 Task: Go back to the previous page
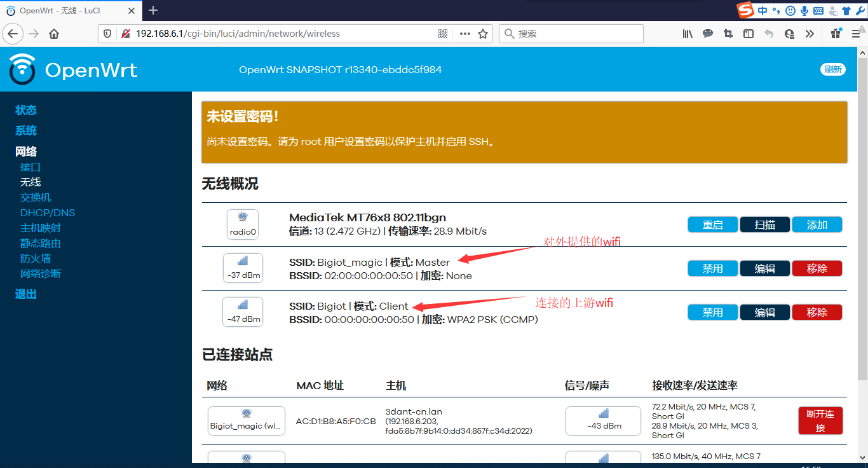(x=13, y=34)
